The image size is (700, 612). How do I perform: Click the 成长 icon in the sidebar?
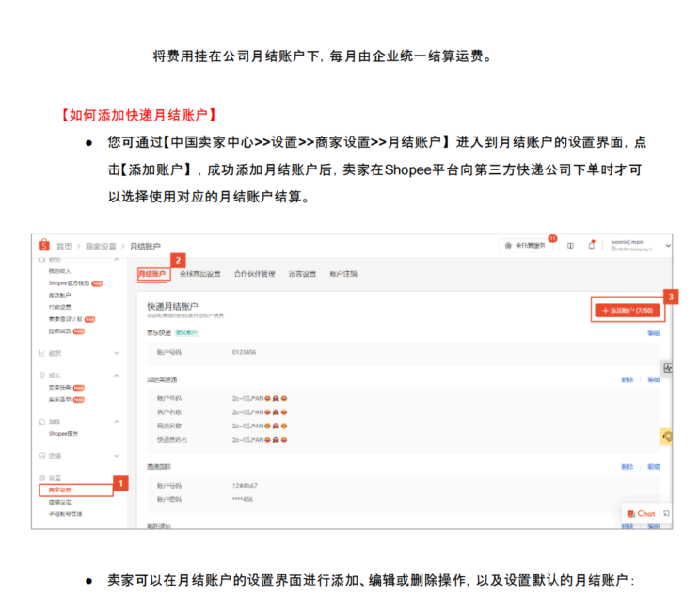[x=42, y=376]
